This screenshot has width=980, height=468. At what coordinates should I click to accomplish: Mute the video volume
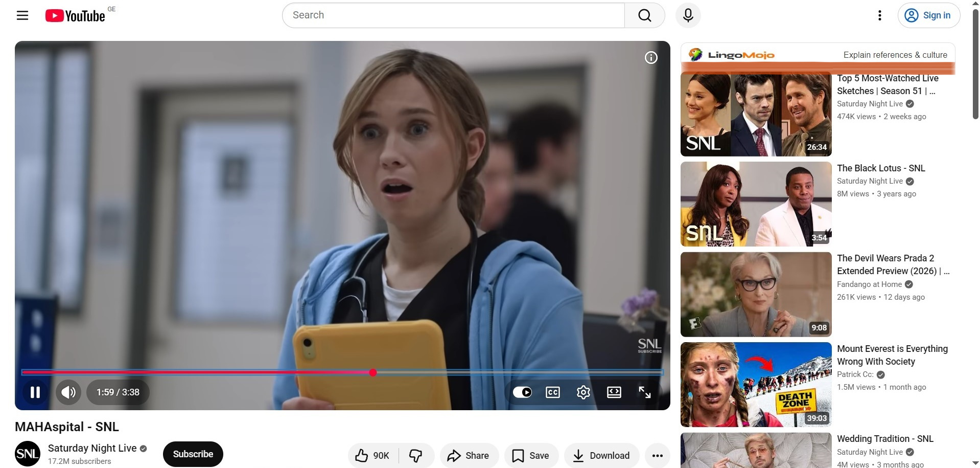click(x=68, y=392)
